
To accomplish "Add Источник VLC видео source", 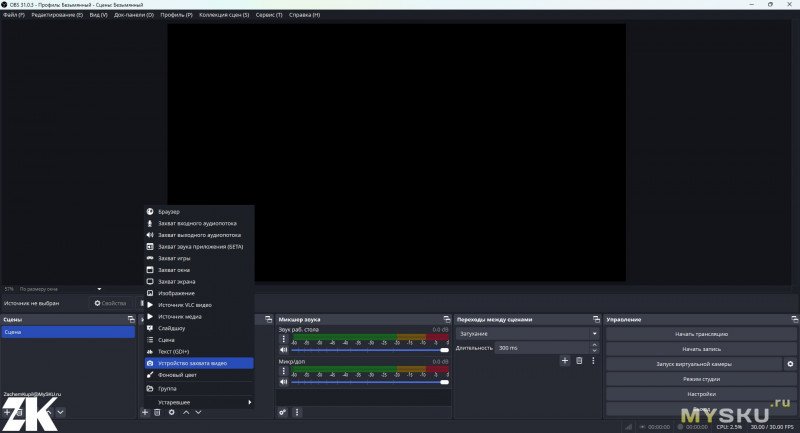I will [199, 305].
